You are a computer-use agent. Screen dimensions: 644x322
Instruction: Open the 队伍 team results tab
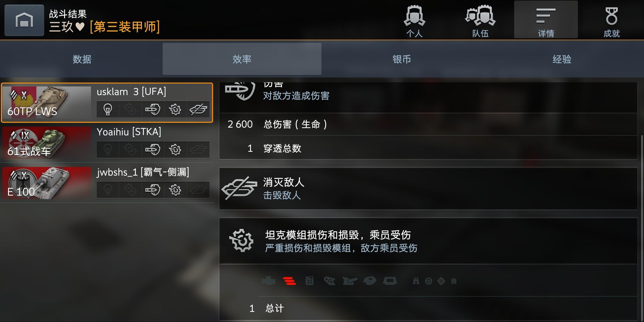[480, 20]
